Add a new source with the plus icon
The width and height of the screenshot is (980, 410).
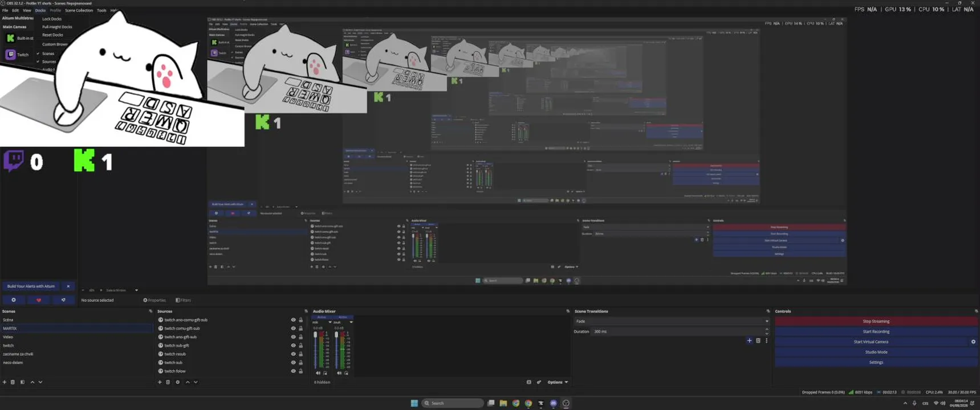coord(160,382)
